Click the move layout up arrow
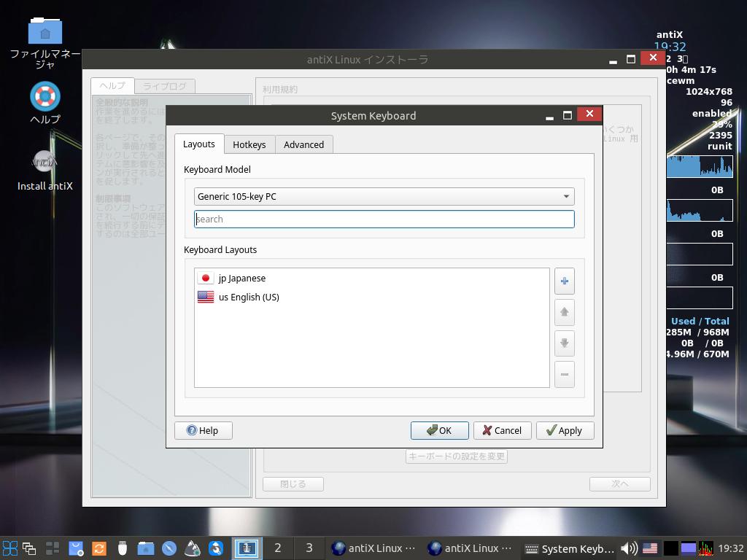The image size is (747, 560). click(564, 312)
